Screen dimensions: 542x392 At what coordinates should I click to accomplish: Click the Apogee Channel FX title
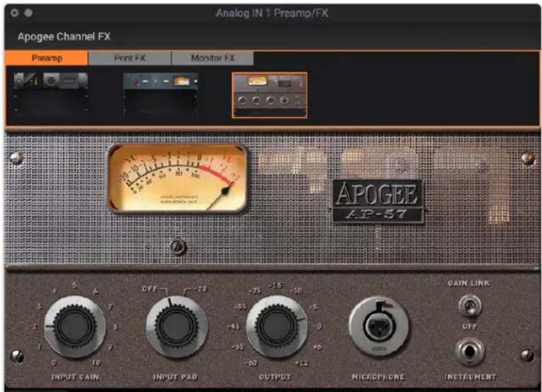pos(64,37)
